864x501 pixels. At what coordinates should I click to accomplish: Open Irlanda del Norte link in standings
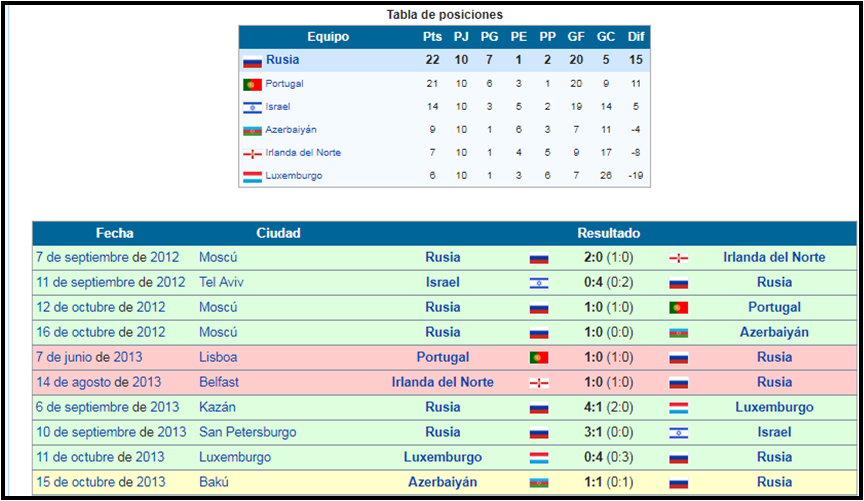point(303,152)
